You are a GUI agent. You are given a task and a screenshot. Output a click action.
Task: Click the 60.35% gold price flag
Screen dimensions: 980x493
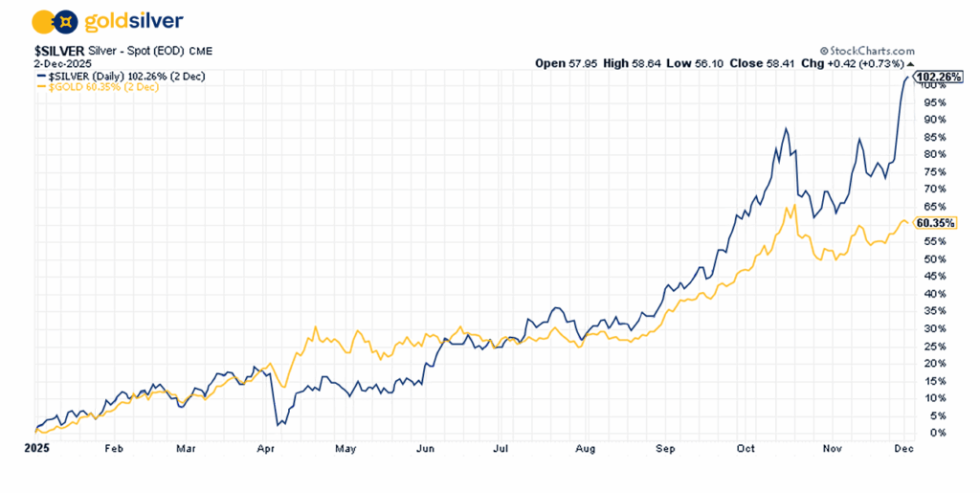[x=935, y=223]
